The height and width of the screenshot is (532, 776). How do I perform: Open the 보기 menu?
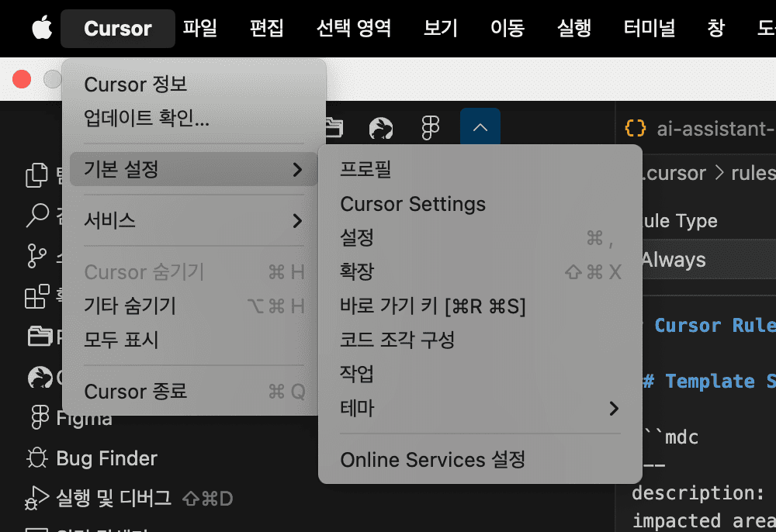441,28
